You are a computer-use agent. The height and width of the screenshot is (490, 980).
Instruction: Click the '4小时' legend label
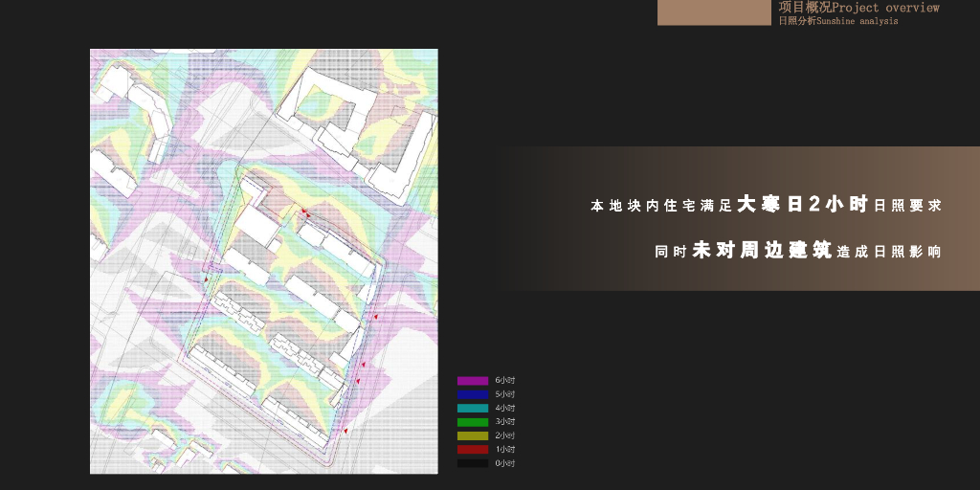[505, 408]
